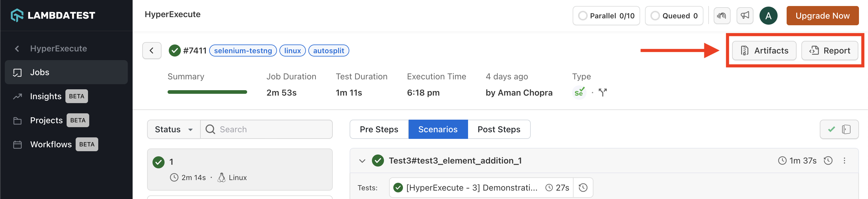Click the Upgrade Now button
868x199 pixels.
tap(822, 16)
